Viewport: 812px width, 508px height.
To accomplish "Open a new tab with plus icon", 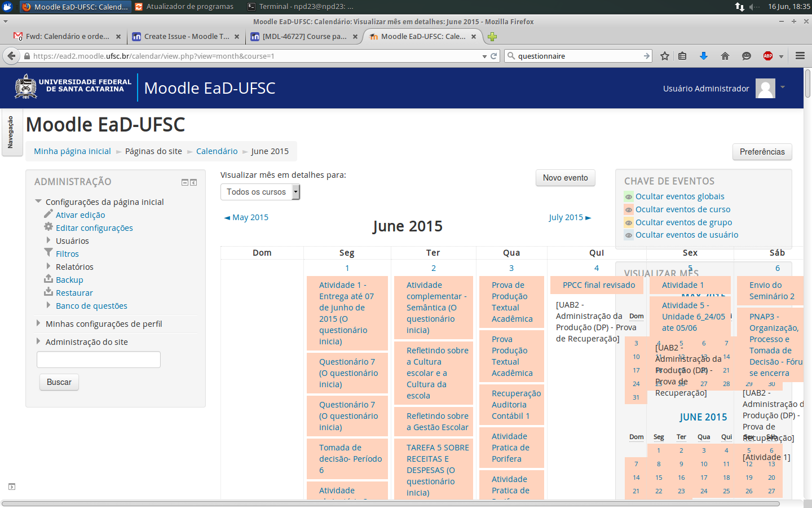I will (x=492, y=37).
